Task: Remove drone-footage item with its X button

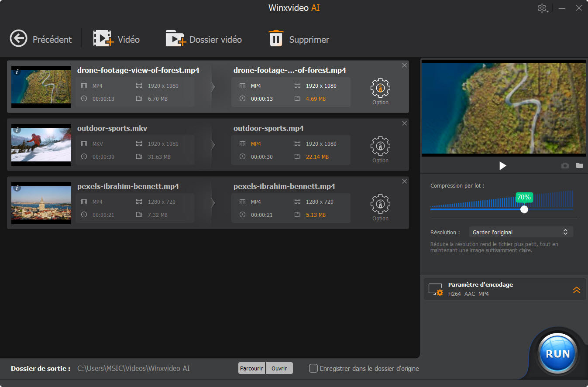Action: pyautogui.click(x=404, y=65)
